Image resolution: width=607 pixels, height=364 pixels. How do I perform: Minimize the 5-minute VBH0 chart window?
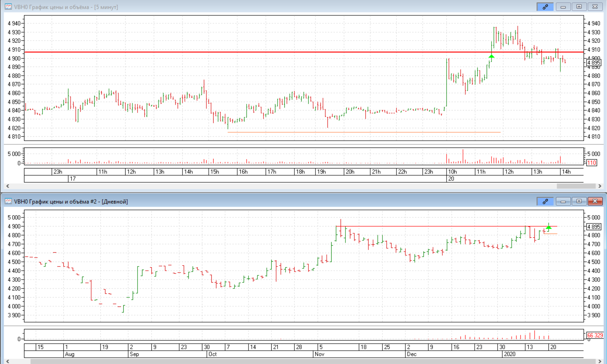click(x=563, y=7)
